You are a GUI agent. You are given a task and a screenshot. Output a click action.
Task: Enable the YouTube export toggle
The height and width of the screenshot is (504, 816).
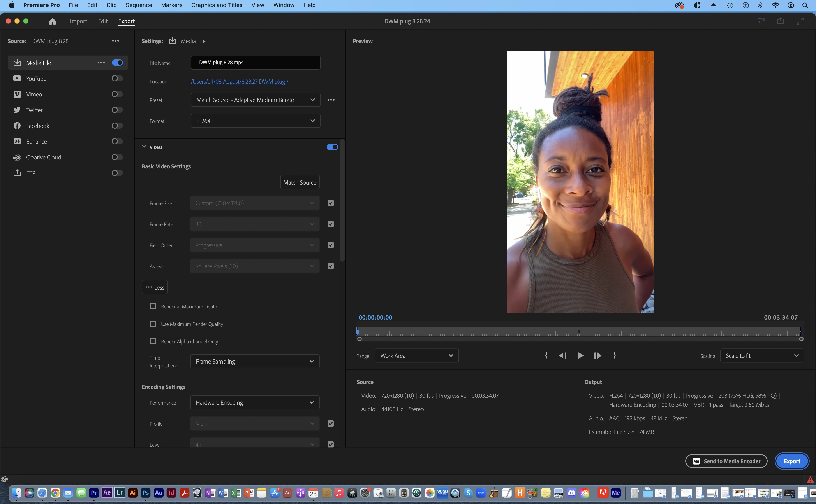pos(117,78)
